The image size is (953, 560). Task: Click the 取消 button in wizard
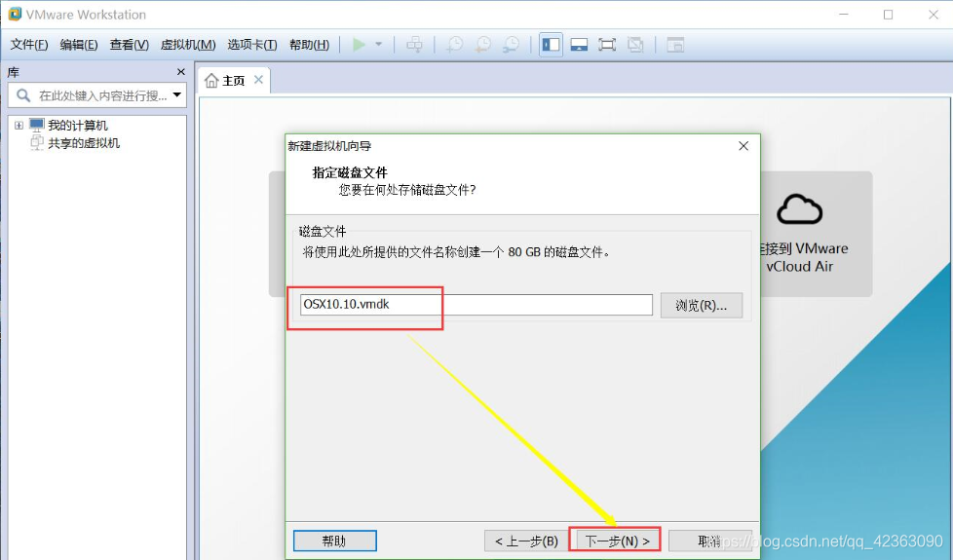click(709, 541)
